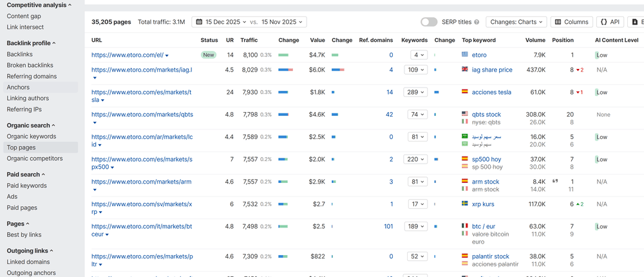Image resolution: width=644 pixels, height=277 pixels.
Task: Collapse the Paid search section
Action: point(26,175)
